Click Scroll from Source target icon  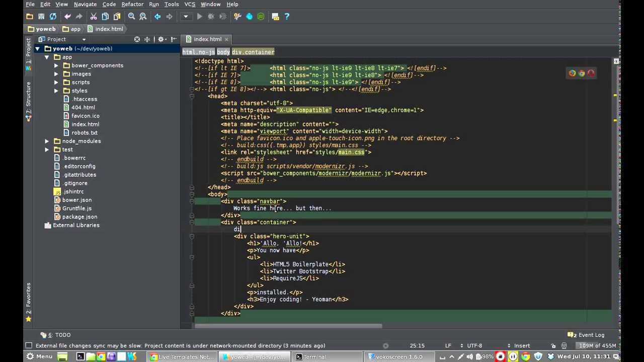point(137,39)
